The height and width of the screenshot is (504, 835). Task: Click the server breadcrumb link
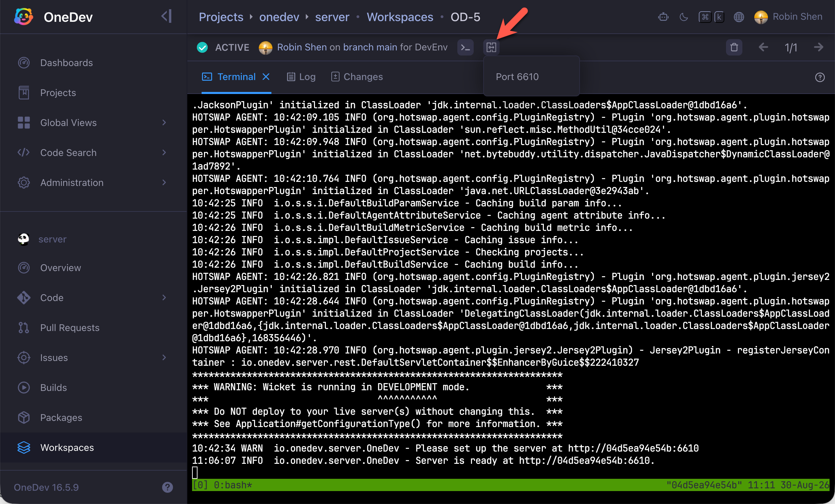click(x=332, y=17)
